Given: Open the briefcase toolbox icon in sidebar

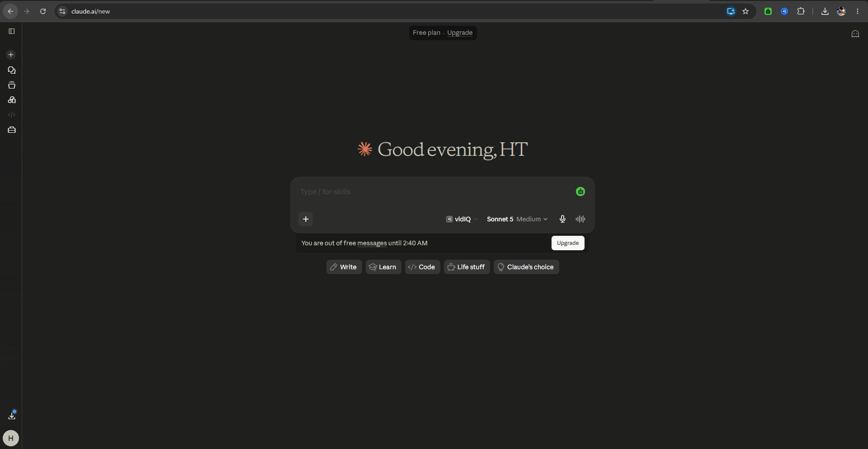Looking at the screenshot, I should tap(12, 130).
